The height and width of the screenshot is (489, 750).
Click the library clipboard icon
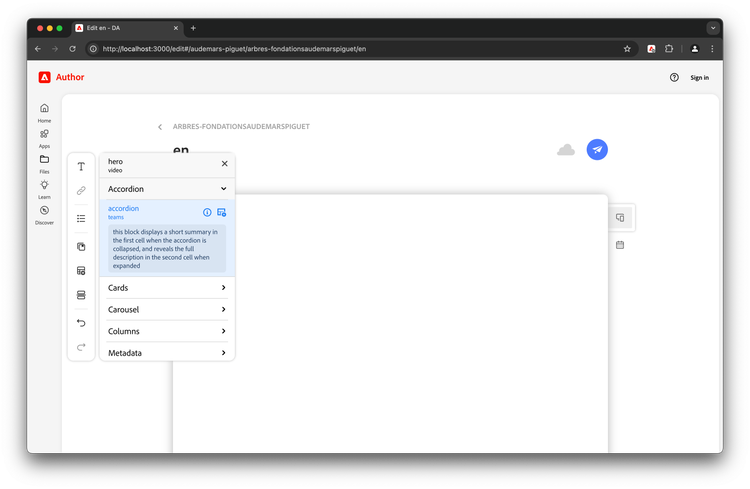(x=81, y=246)
